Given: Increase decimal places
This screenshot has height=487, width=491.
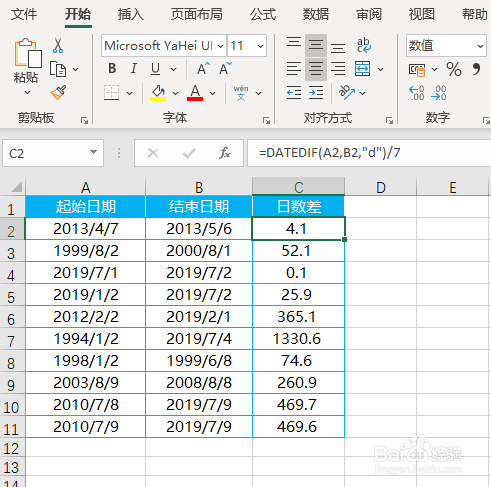Looking at the screenshot, I should point(417,93).
